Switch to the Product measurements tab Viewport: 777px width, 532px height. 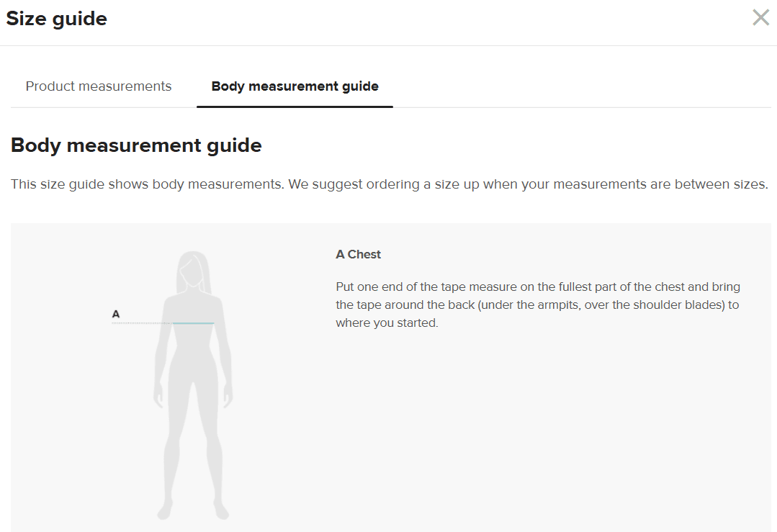pyautogui.click(x=99, y=86)
